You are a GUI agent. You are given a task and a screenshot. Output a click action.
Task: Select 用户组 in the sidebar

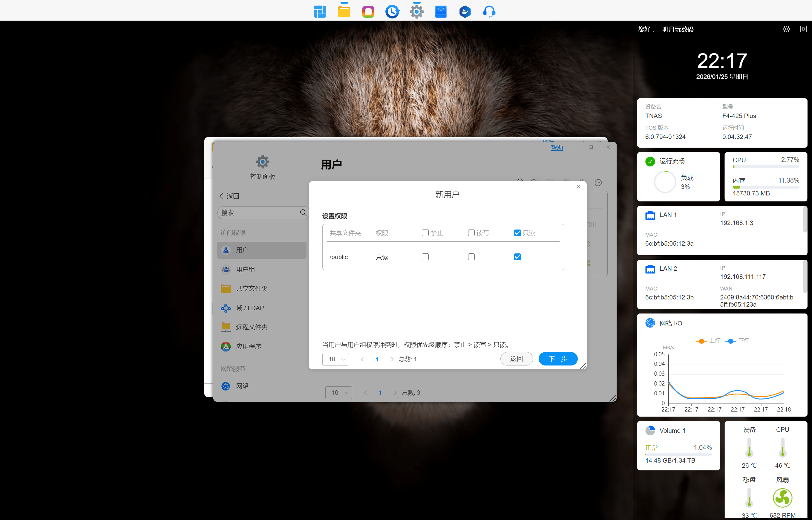245,270
